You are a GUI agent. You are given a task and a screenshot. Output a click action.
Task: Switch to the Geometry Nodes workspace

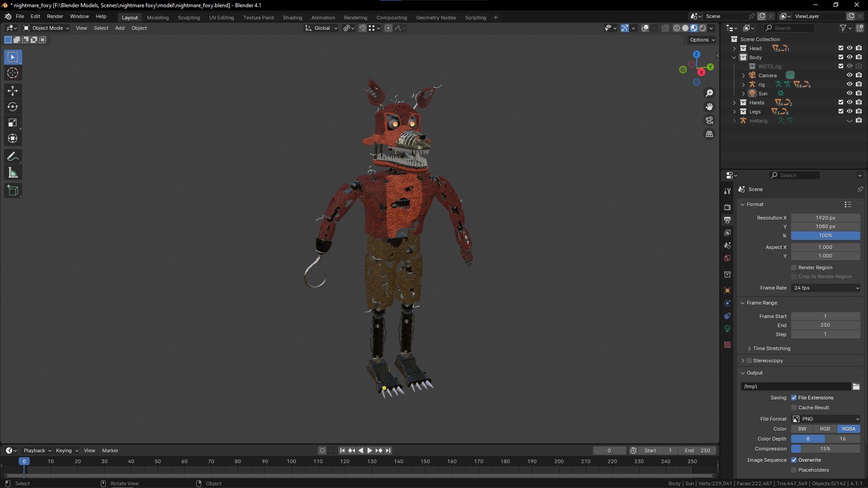point(436,18)
